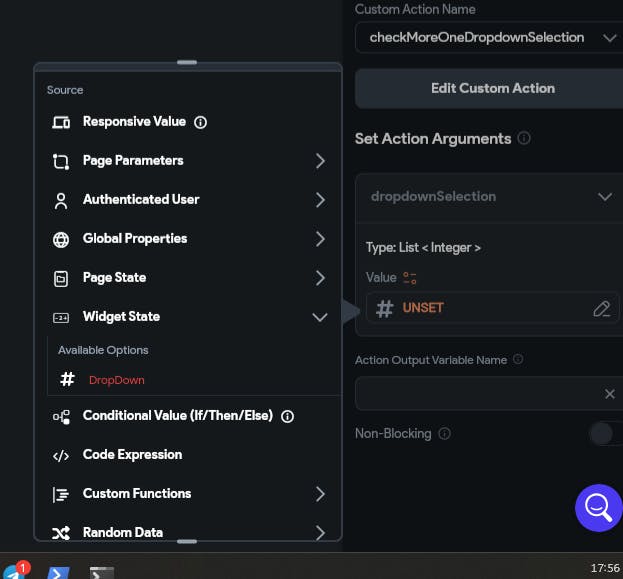
Task: Expand the Page Parameters source
Action: [320, 161]
